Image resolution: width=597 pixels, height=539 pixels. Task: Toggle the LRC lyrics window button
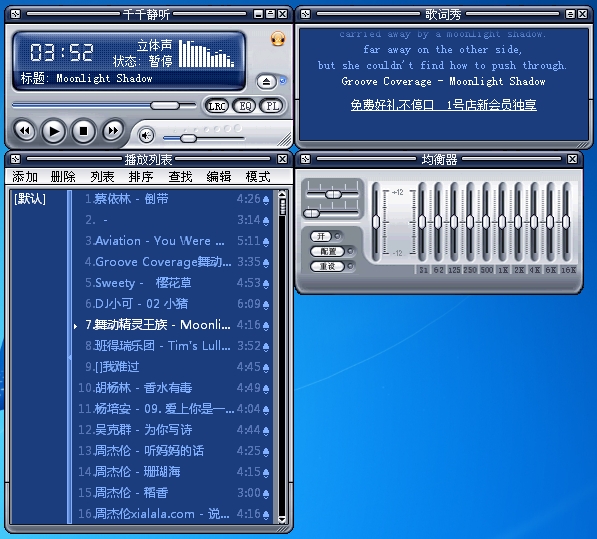click(217, 106)
